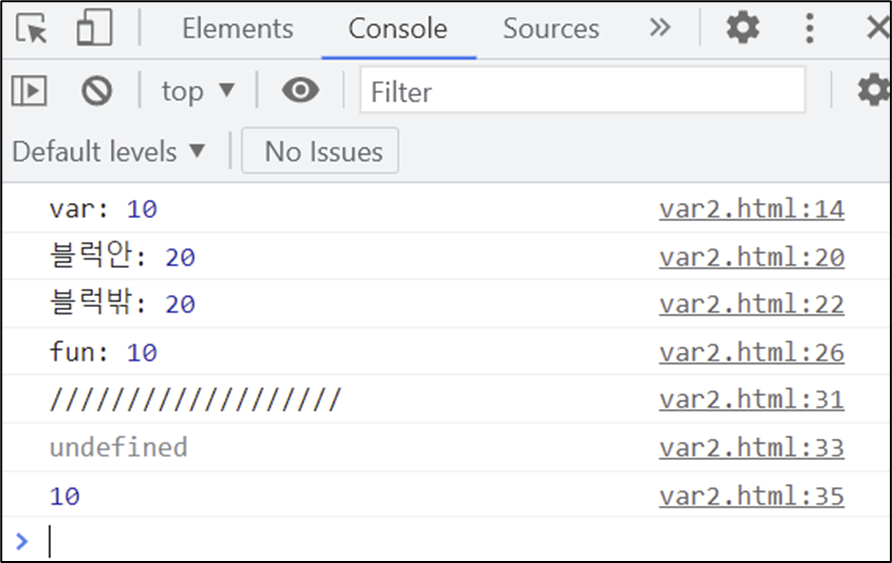Switch to the Elements tab

pos(238,28)
